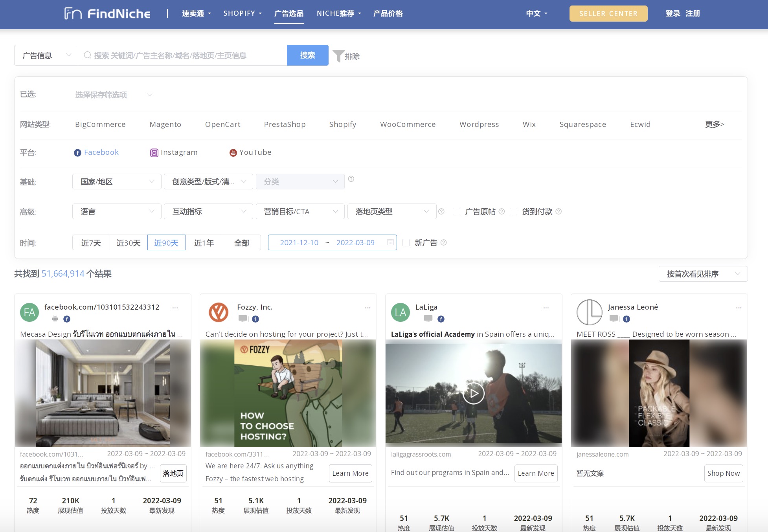Check the 货到付款 checkbox
The width and height of the screenshot is (768, 532).
pyautogui.click(x=513, y=212)
